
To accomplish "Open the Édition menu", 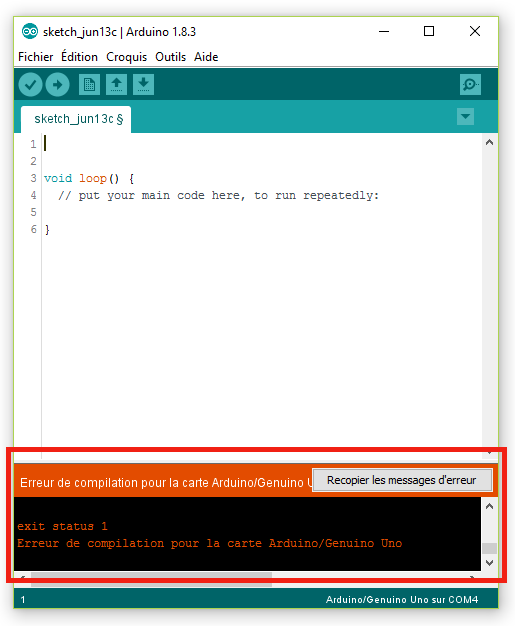I will pyautogui.click(x=79, y=57).
